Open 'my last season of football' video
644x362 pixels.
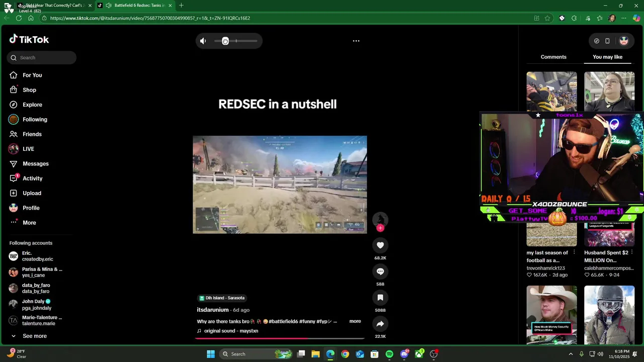547,256
